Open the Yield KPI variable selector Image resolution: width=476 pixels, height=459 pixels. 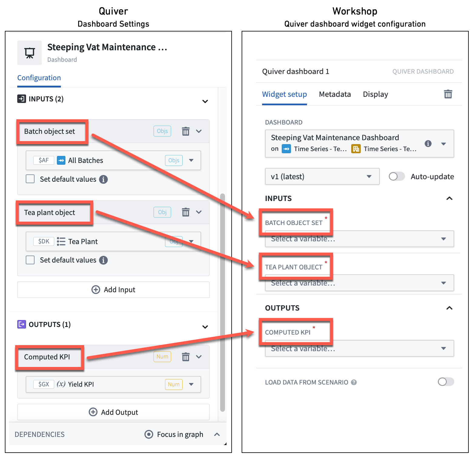(113, 384)
